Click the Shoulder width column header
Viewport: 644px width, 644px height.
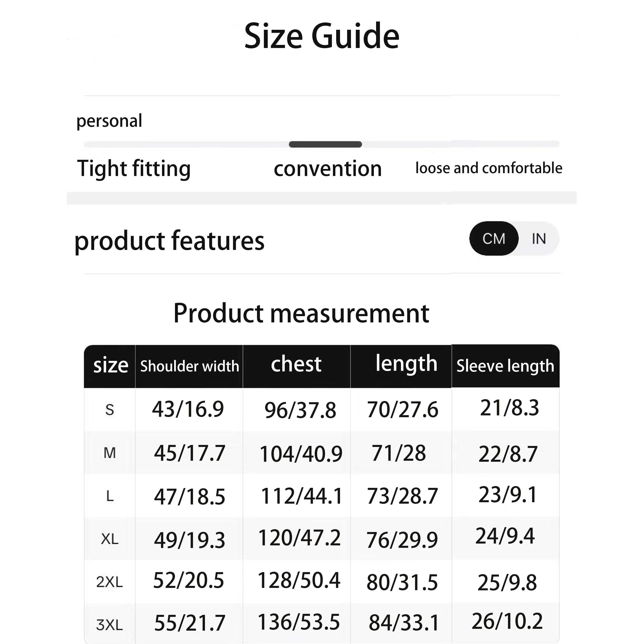tap(189, 366)
